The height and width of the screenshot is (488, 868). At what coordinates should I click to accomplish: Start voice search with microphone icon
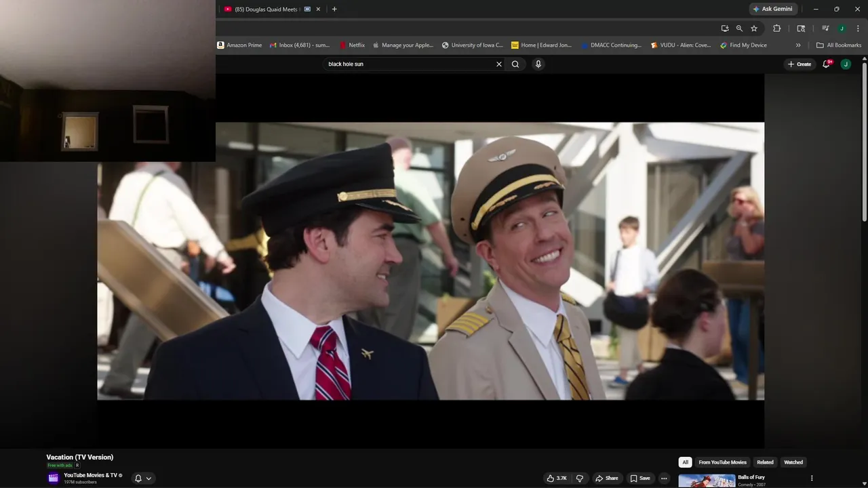[x=538, y=64]
